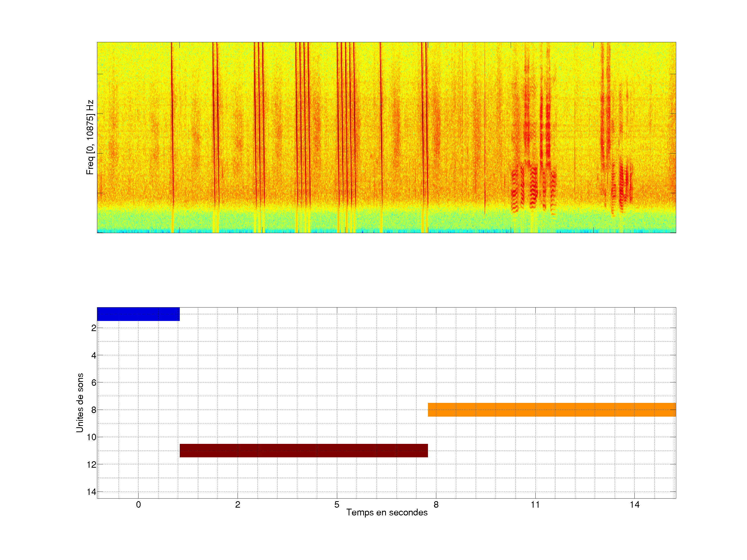
Task: Click y-axis tick label 4
Action: click(x=94, y=355)
